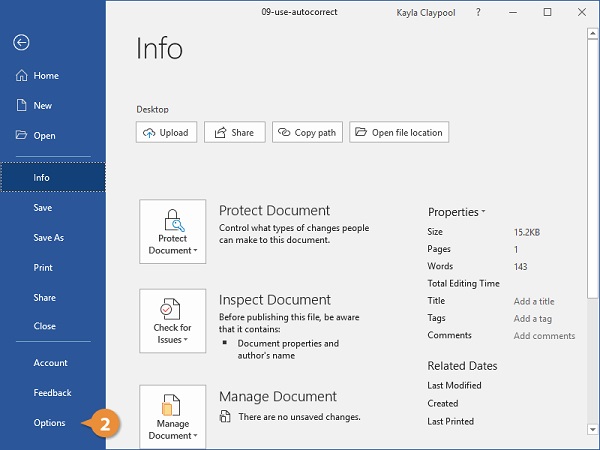The height and width of the screenshot is (450, 600).
Task: Click Add comments property link
Action: 544,336
